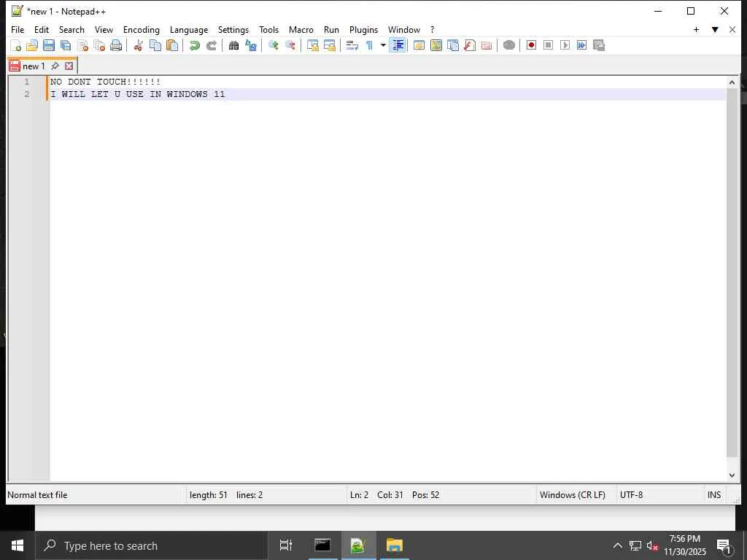Show the Document List panel icon
Viewport: 747px width, 560px height.
[452, 45]
